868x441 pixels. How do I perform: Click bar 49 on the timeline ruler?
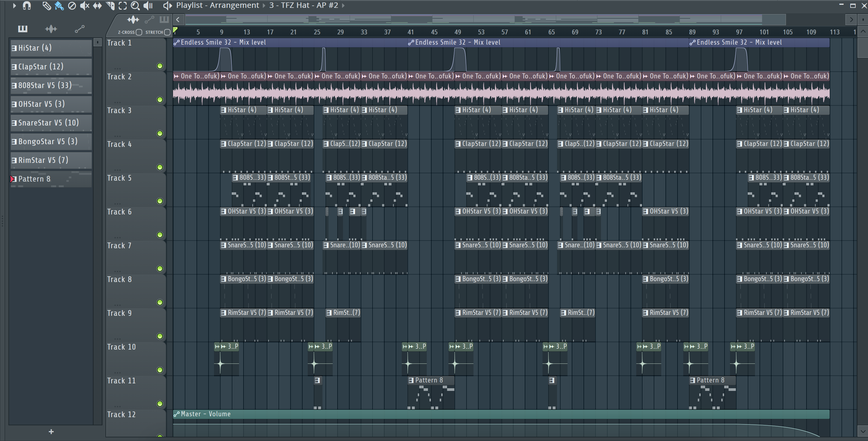pyautogui.click(x=458, y=32)
